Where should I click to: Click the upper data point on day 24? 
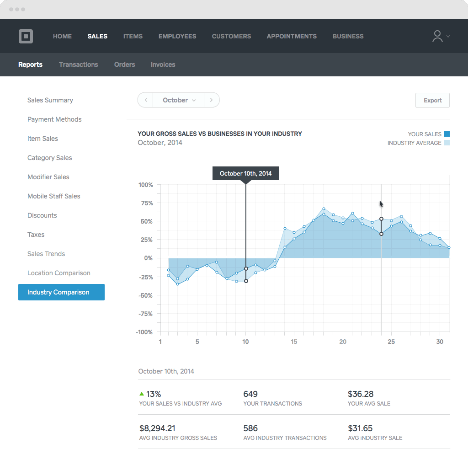tap(381, 219)
